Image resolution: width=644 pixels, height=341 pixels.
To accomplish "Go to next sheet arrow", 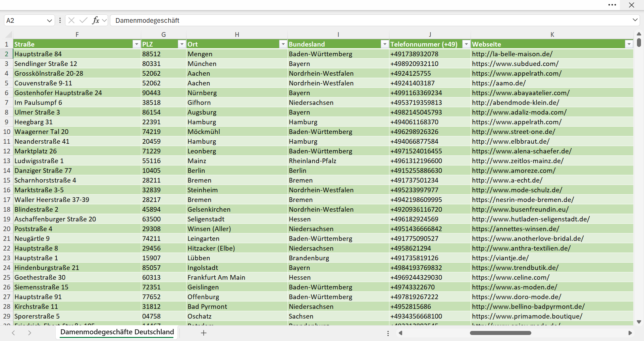I will click(x=30, y=333).
